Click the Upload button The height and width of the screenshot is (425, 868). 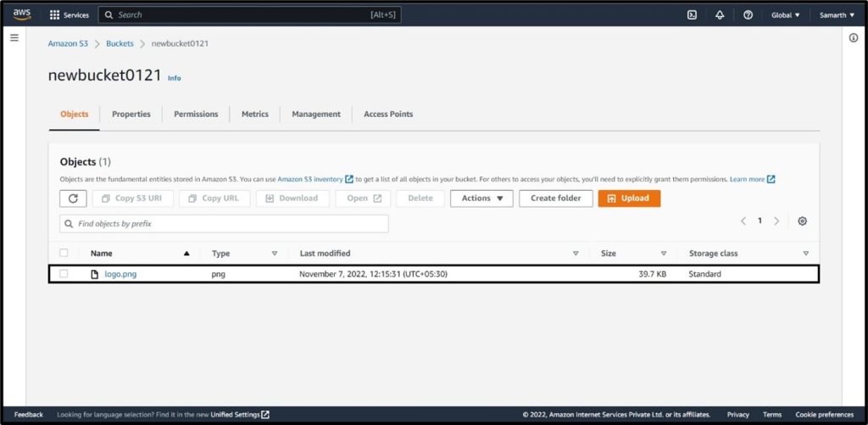pyautogui.click(x=630, y=199)
